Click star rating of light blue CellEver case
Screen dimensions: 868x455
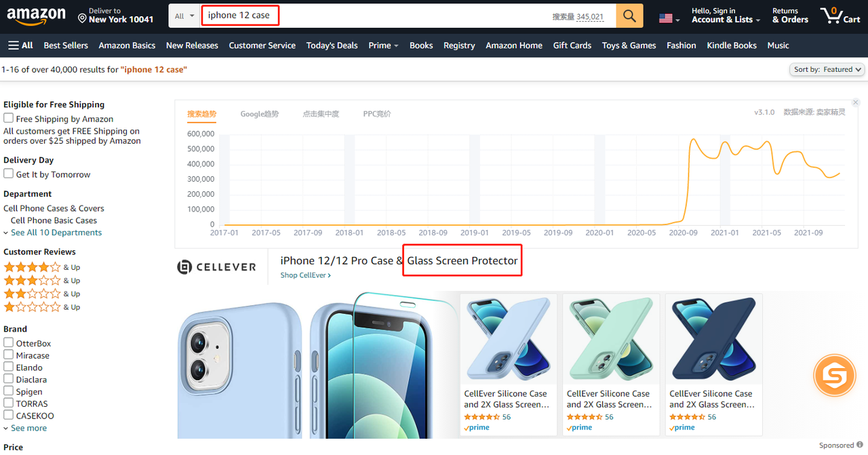click(x=481, y=417)
